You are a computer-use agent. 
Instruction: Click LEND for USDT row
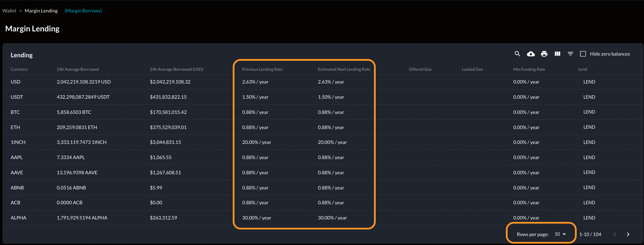pyautogui.click(x=589, y=97)
